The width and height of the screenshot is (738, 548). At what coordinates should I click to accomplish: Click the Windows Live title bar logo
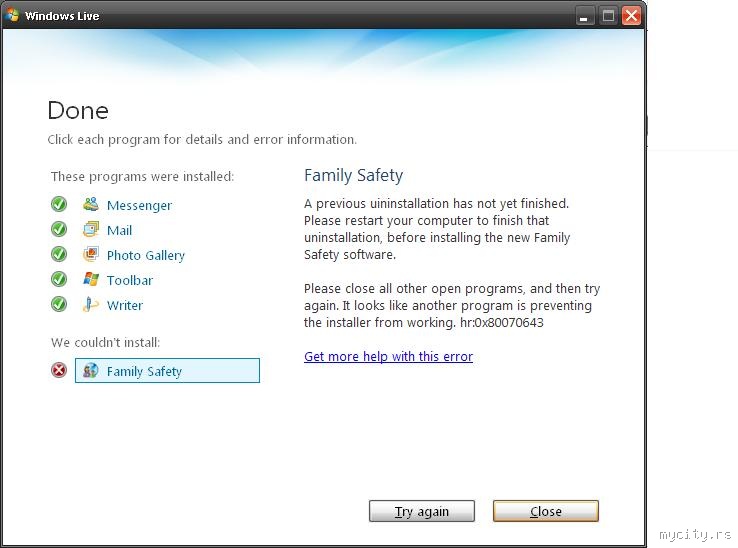(x=12, y=15)
